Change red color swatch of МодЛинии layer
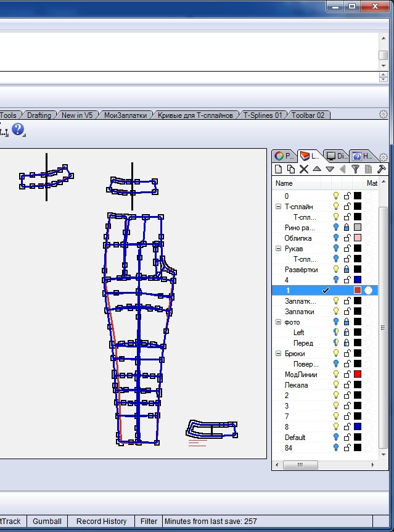 [358, 375]
